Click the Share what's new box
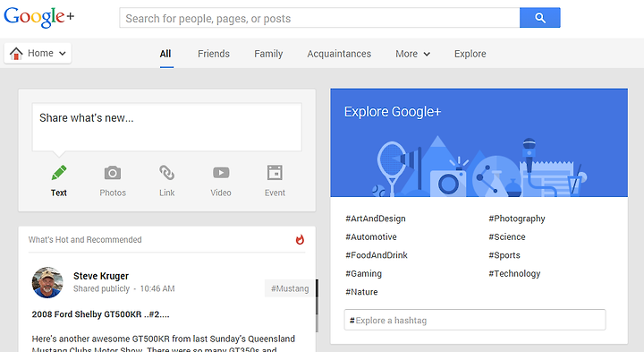644x352 pixels. tap(166, 127)
